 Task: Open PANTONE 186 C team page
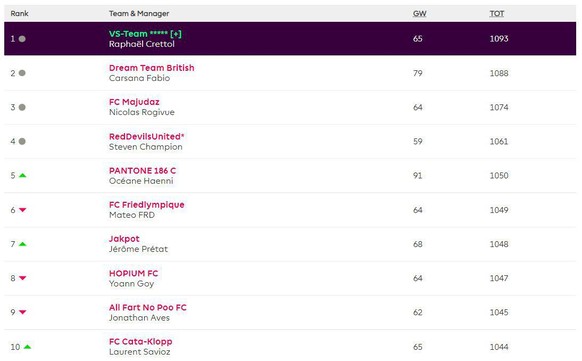[x=142, y=171]
